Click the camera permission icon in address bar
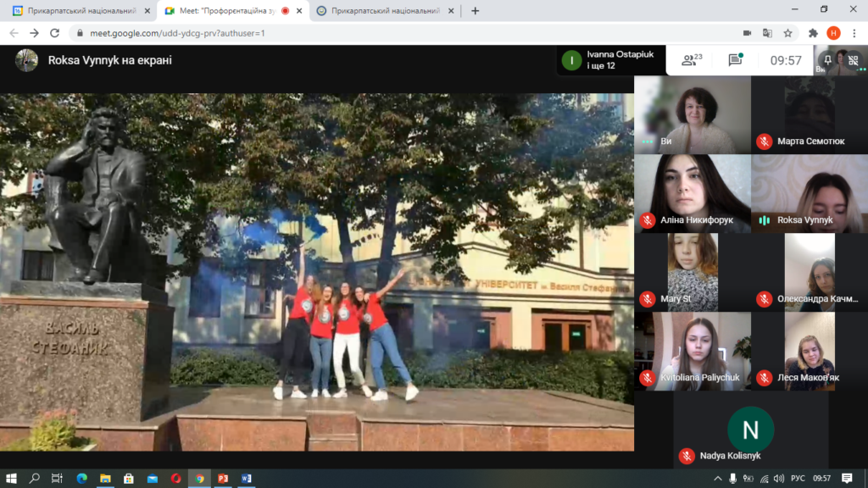This screenshot has height=488, width=868. pos(747,33)
